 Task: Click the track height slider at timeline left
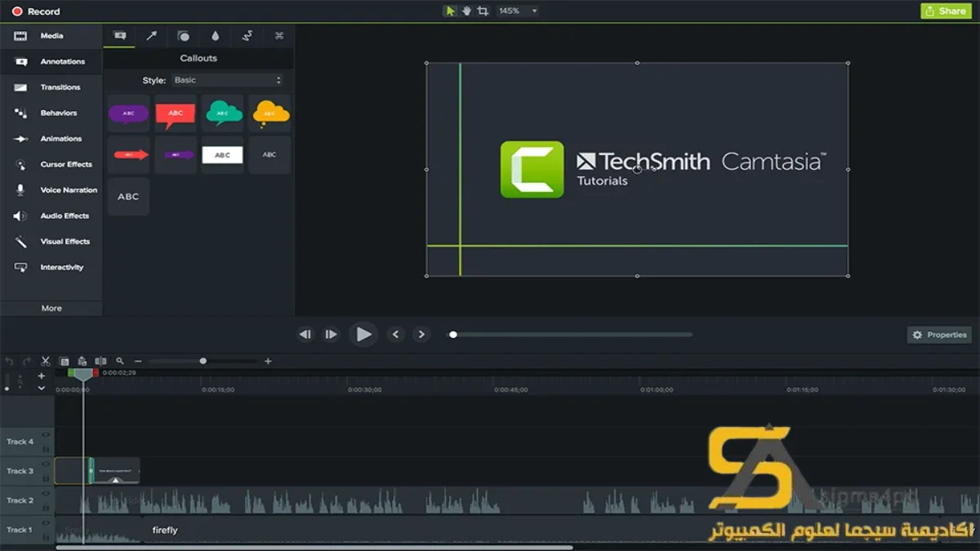pyautogui.click(x=8, y=382)
